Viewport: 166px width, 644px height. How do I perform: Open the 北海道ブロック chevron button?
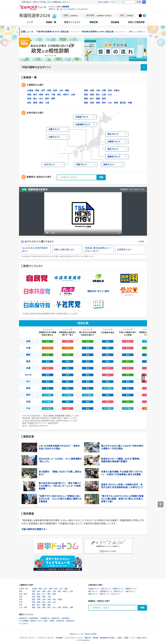point(85,117)
